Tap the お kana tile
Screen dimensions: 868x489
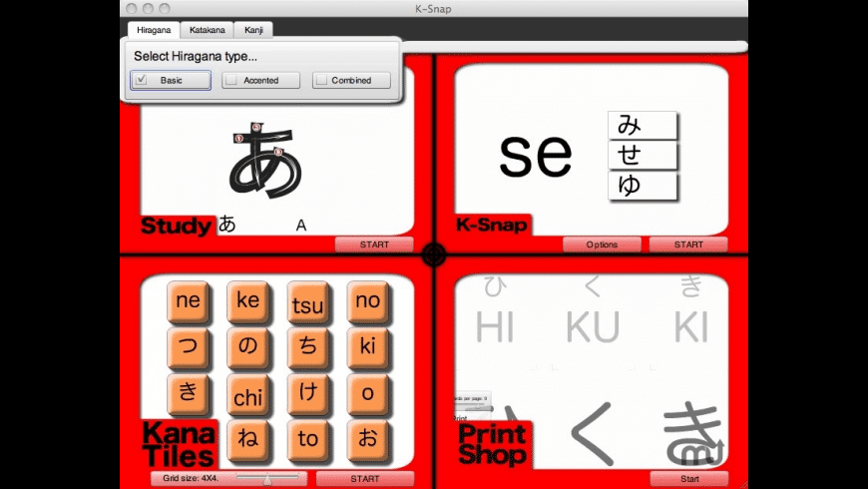tap(367, 440)
